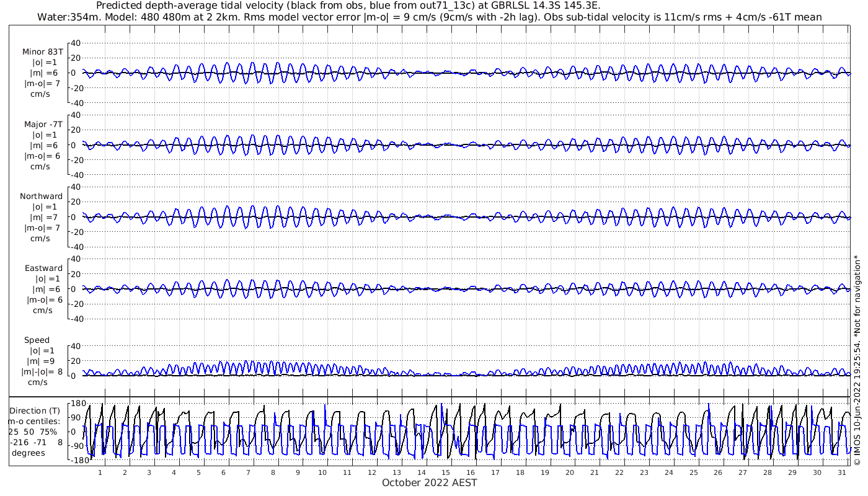Click date tick '31' on x-axis

click(x=841, y=472)
